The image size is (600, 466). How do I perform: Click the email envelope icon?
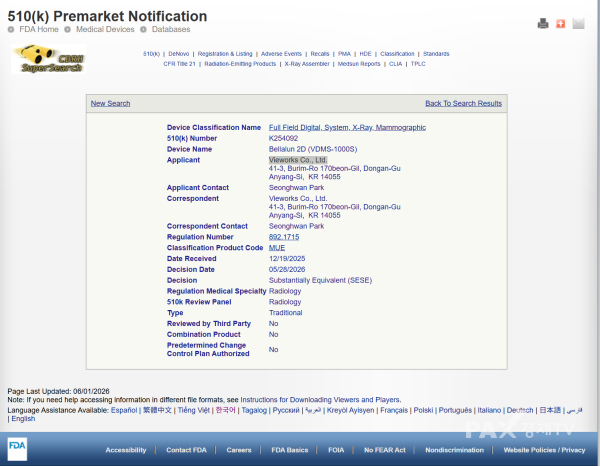click(578, 24)
